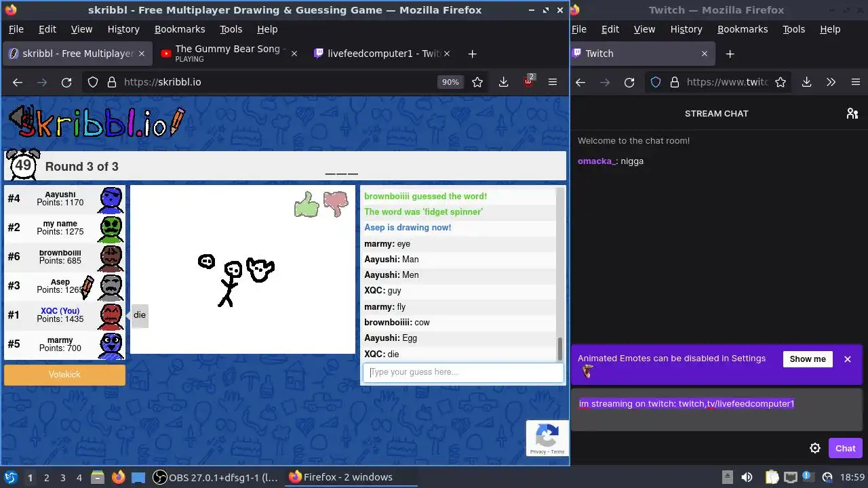Screen dimensions: 868x488
Task: Select player Asep in the player list
Action: [64, 286]
